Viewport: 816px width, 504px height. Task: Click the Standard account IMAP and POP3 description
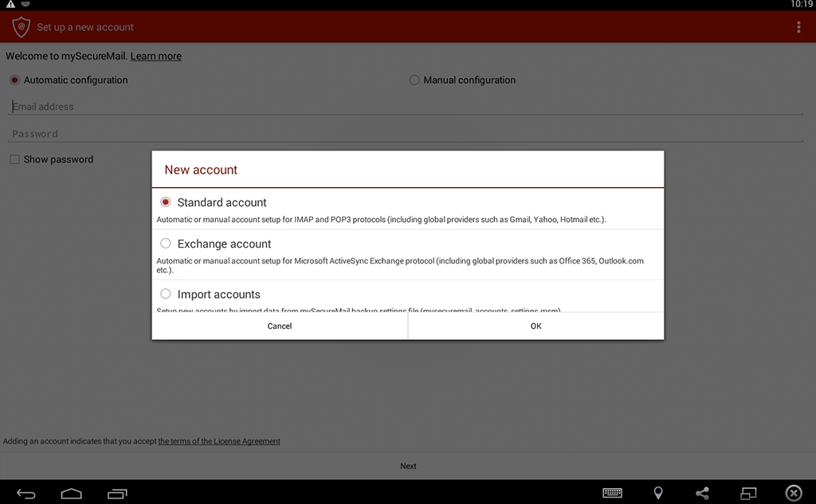[x=382, y=220]
